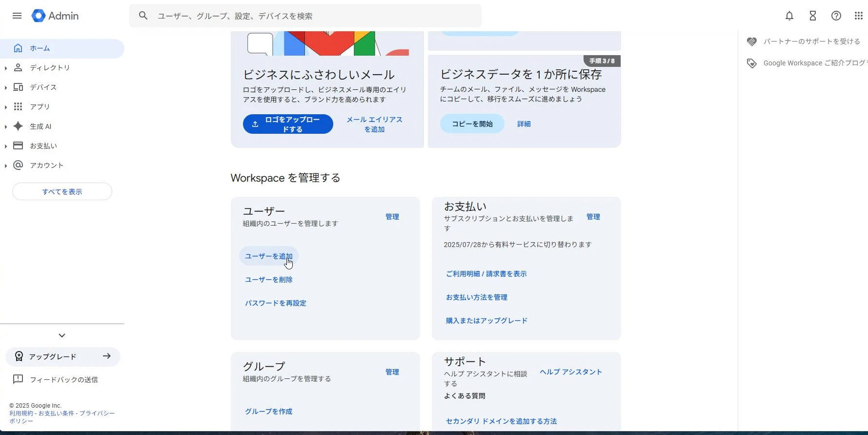Click コピーを開始 button

pyautogui.click(x=472, y=124)
